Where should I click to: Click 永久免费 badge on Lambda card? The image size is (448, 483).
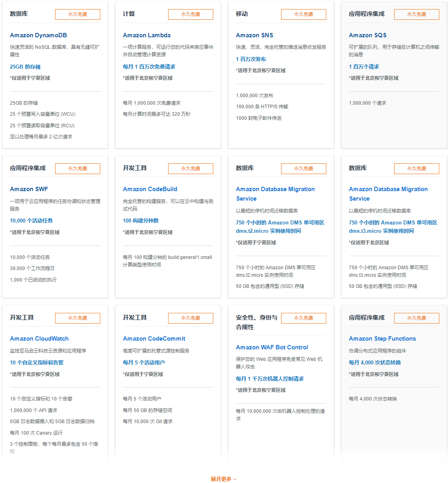coord(191,14)
